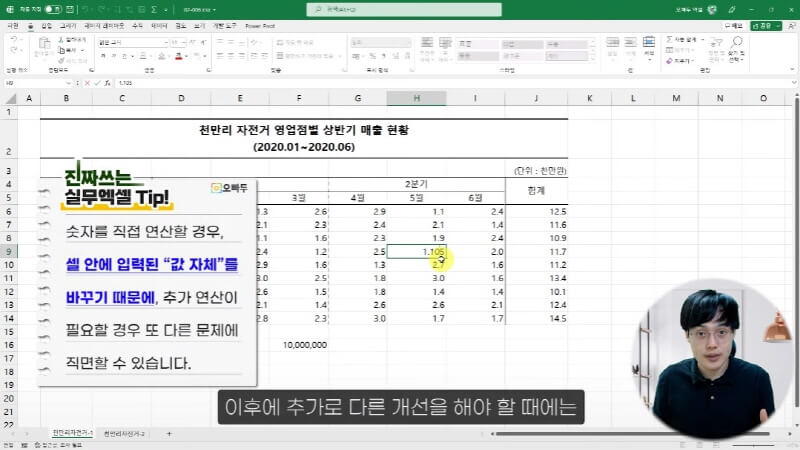Switch to the 페이지 레이아웃 ribbon tab
The image size is (800, 450).
[x=104, y=26]
